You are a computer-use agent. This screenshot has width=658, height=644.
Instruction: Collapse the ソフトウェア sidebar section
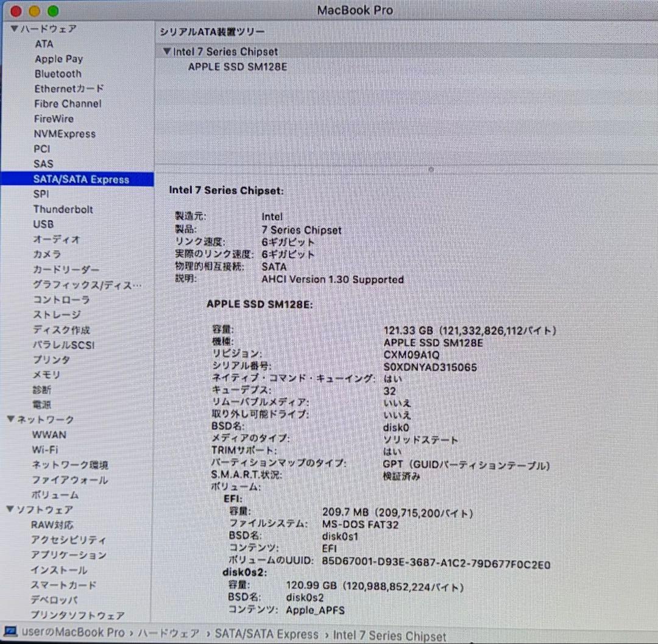pos(11,509)
